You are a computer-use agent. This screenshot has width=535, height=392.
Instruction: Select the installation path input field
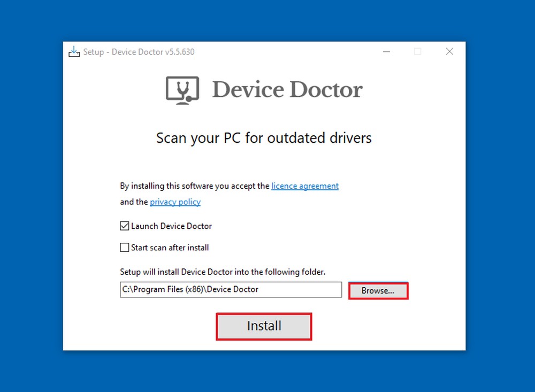(x=231, y=289)
